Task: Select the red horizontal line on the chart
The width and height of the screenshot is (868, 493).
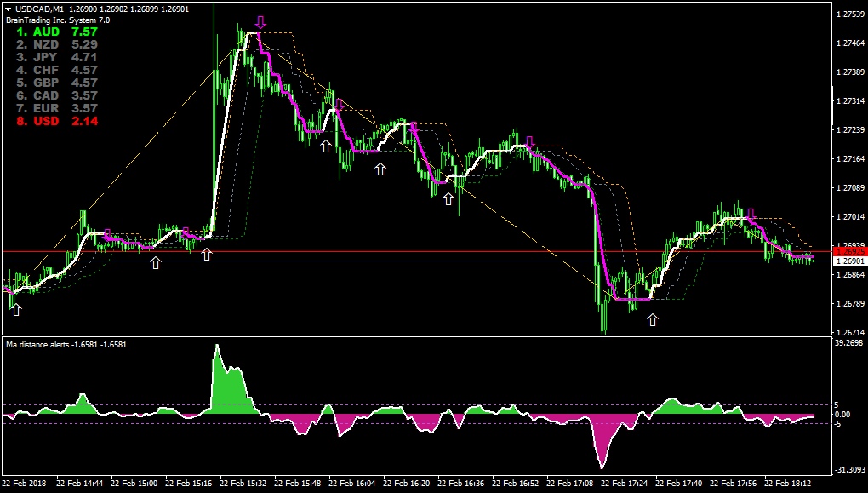Action: (416, 252)
